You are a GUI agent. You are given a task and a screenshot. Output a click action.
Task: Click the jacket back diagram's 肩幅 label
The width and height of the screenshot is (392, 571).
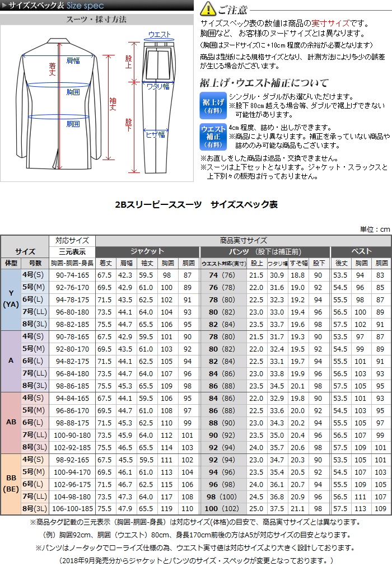(x=73, y=60)
